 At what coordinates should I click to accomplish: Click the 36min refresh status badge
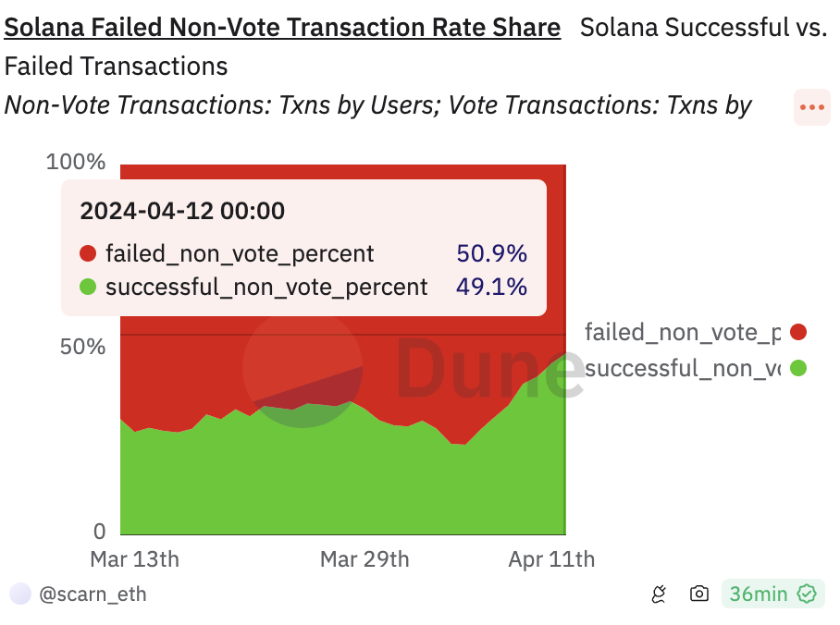click(758, 594)
